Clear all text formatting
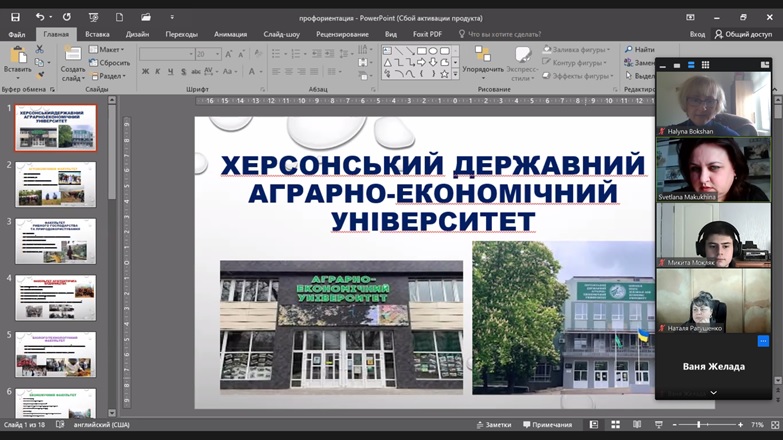The width and height of the screenshot is (783, 440). [258, 54]
